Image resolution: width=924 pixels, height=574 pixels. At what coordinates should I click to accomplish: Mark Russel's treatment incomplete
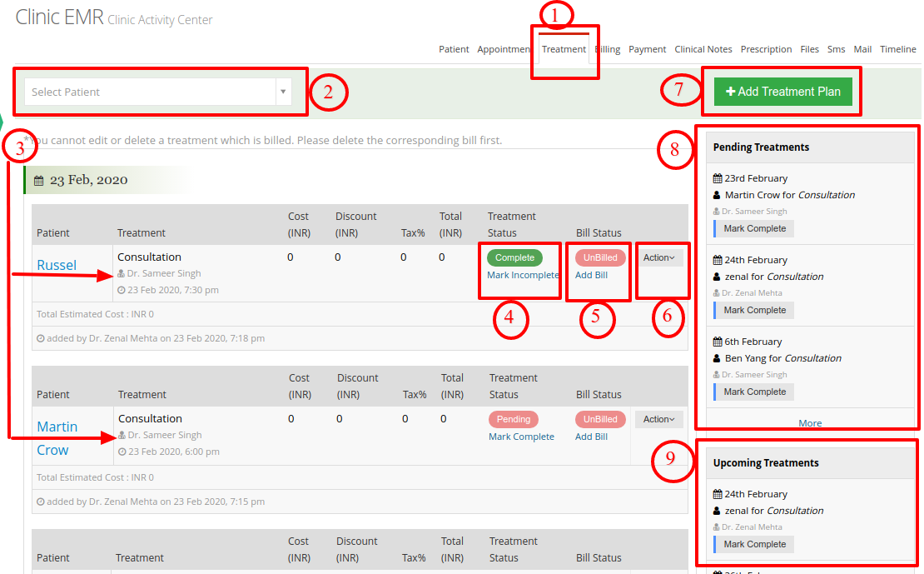[x=523, y=275]
